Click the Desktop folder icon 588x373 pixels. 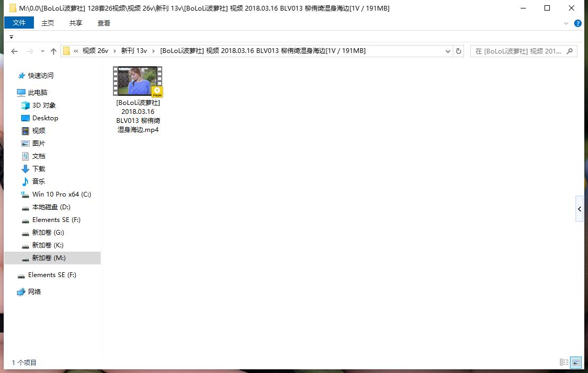25,118
